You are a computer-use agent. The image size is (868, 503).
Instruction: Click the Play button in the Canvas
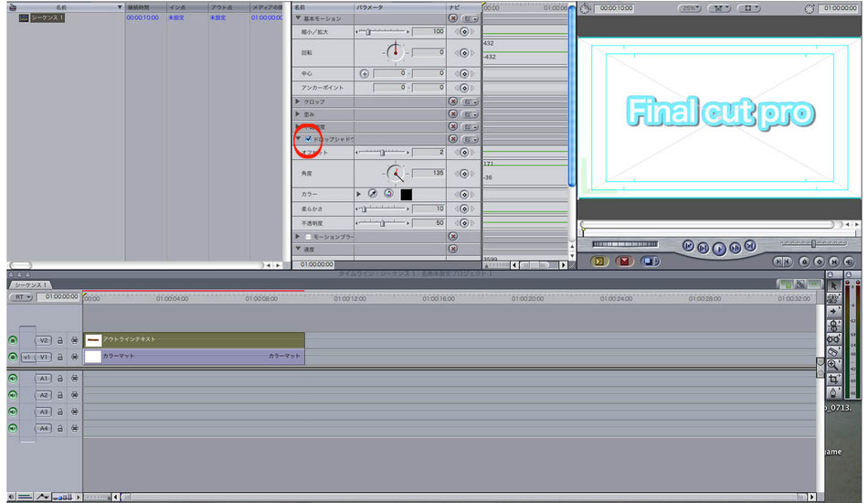click(718, 249)
